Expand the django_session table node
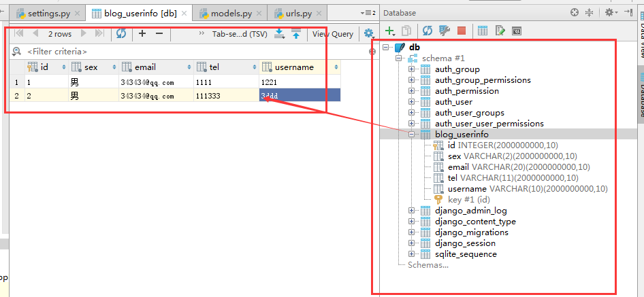 pos(412,243)
